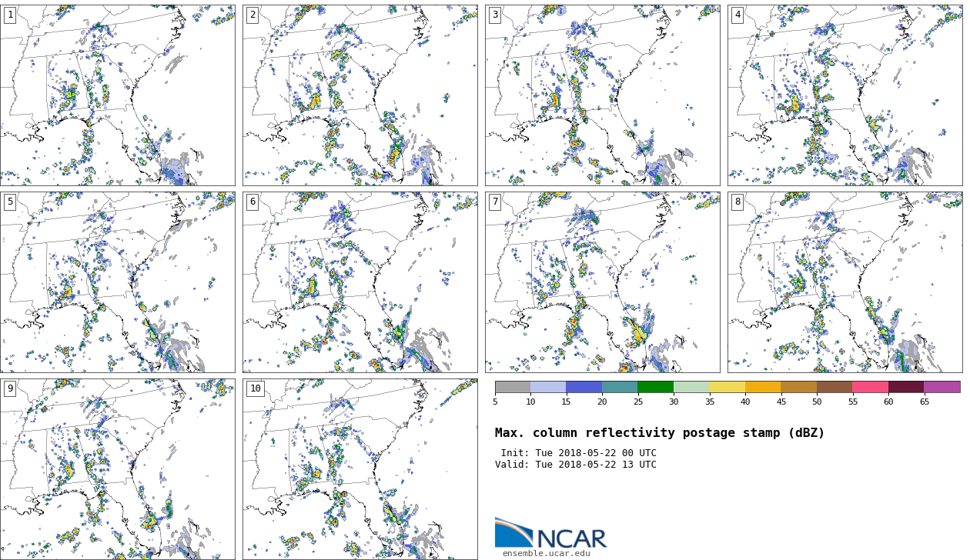Image resolution: width=970 pixels, height=560 pixels.
Task: Select ensemble member 5 reflectivity map
Action: (117, 282)
